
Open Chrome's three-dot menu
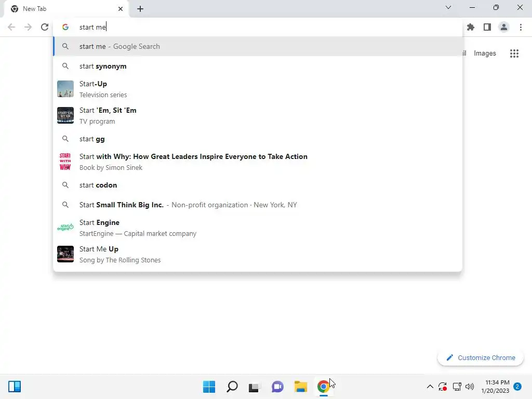[521, 27]
